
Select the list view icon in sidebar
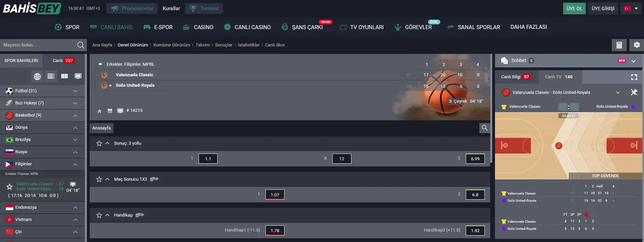(51, 76)
